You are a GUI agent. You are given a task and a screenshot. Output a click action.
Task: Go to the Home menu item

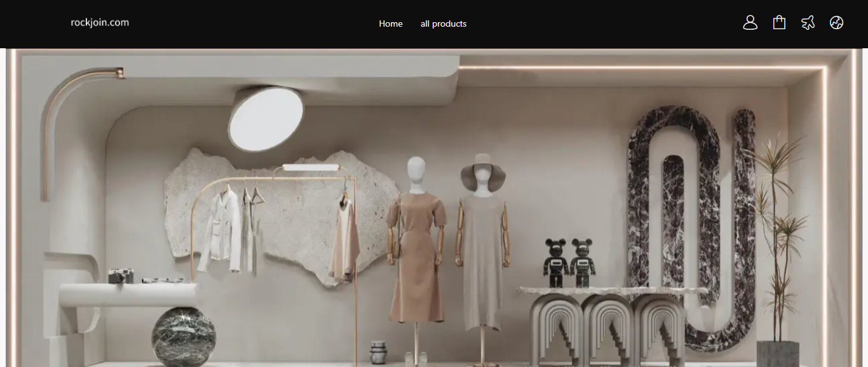390,23
